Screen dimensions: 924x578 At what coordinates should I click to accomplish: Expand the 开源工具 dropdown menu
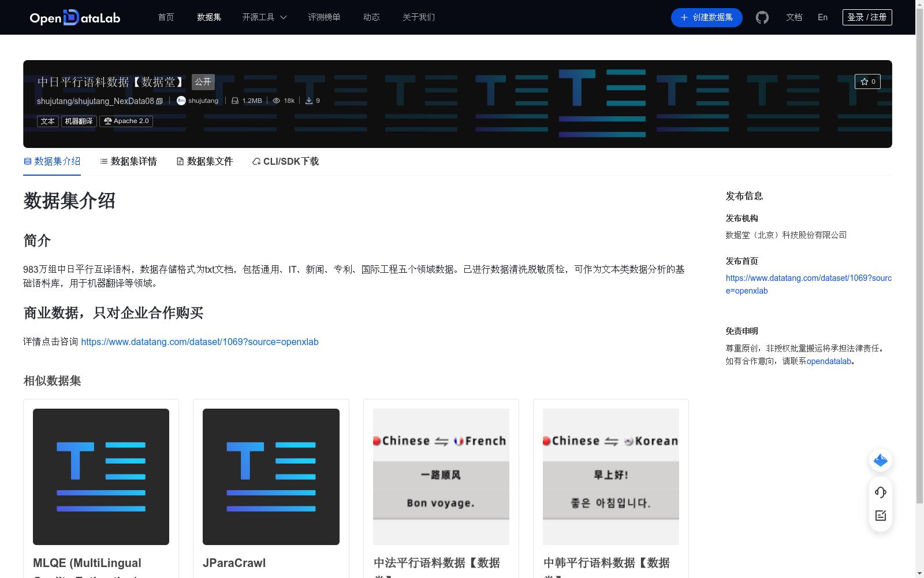264,17
